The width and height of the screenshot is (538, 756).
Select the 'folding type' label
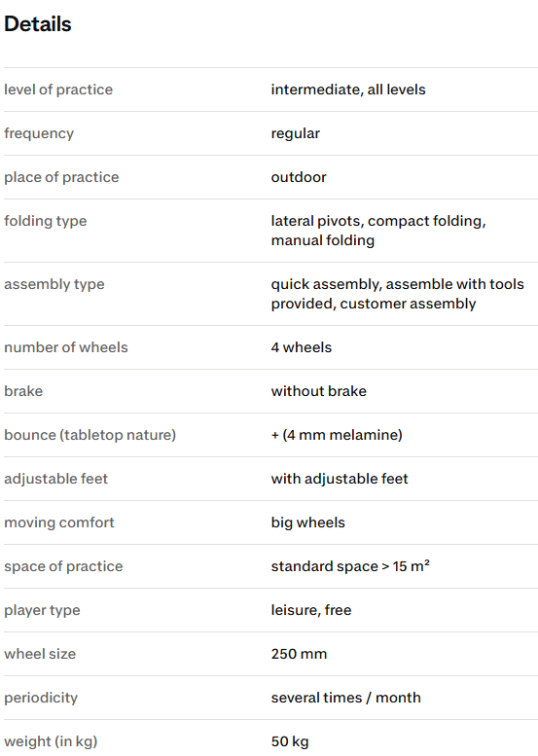46,221
